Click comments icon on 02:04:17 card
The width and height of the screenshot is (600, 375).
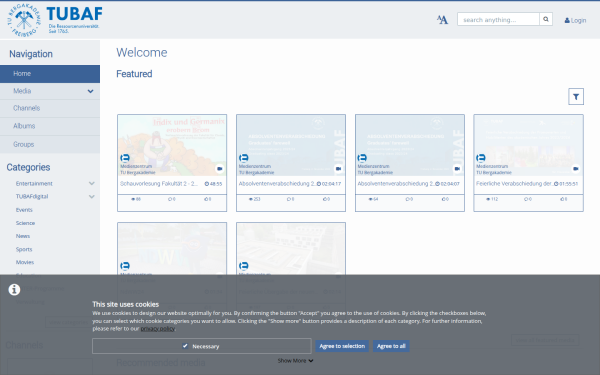click(289, 199)
